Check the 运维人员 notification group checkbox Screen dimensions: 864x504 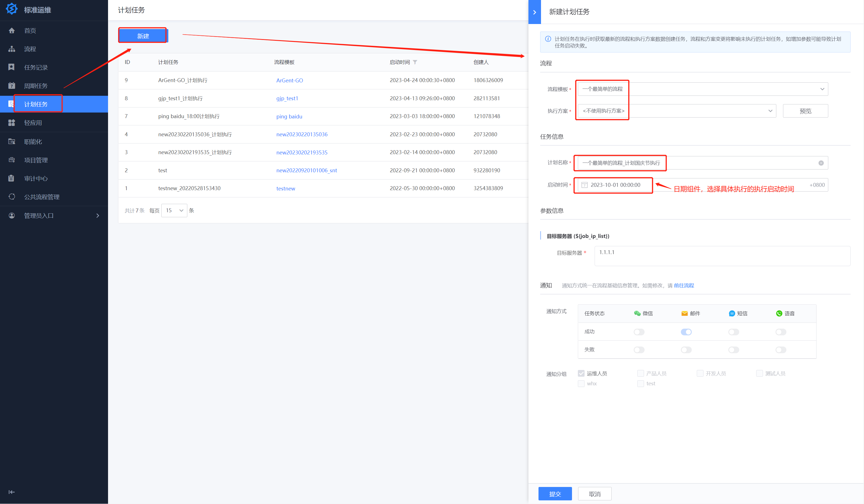click(581, 373)
